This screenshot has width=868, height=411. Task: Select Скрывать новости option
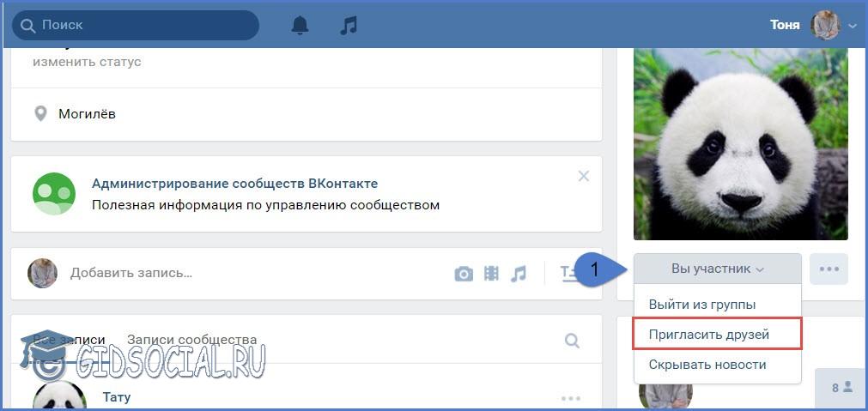(x=707, y=365)
